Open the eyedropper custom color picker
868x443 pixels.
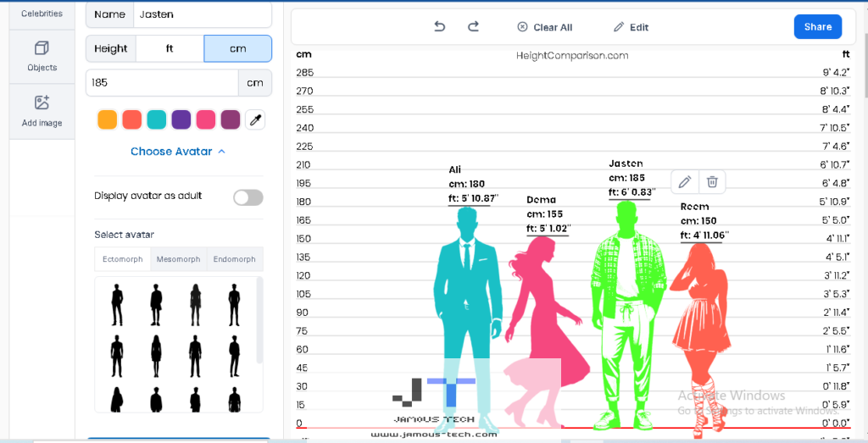(255, 119)
